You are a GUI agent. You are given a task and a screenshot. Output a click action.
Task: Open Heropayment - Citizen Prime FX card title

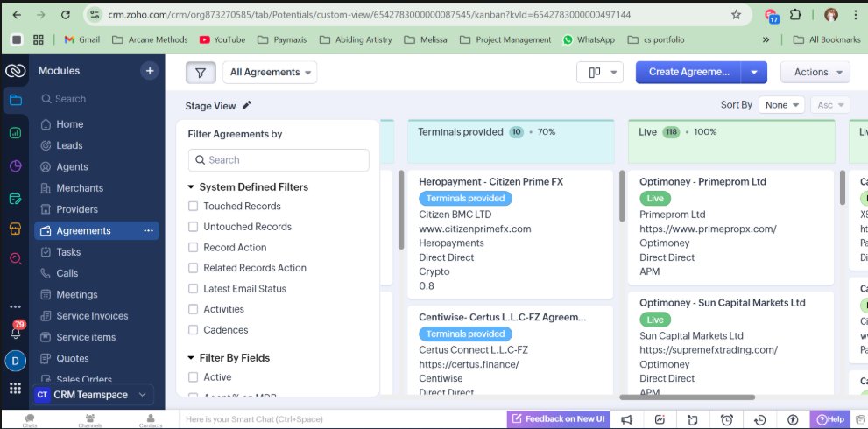490,181
